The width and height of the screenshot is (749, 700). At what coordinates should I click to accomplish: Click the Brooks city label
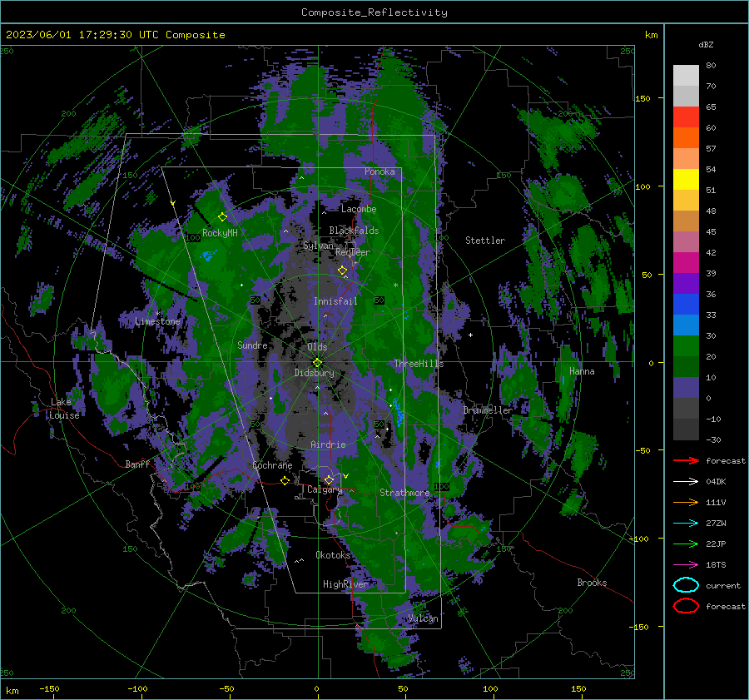(592, 583)
